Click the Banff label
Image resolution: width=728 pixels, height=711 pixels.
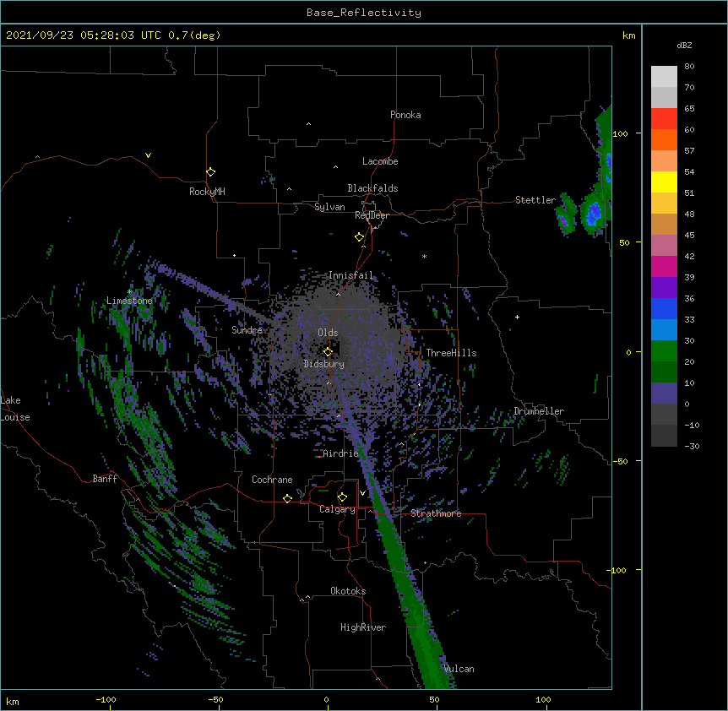click(105, 479)
